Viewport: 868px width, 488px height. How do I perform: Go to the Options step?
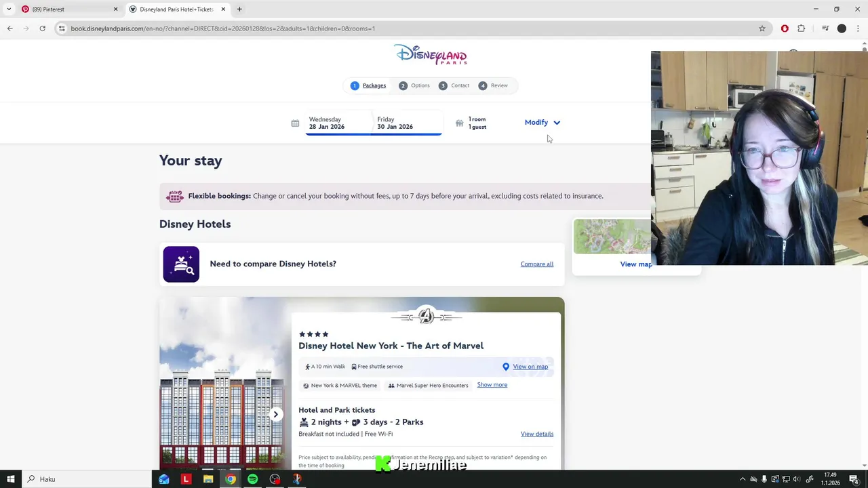(x=414, y=85)
